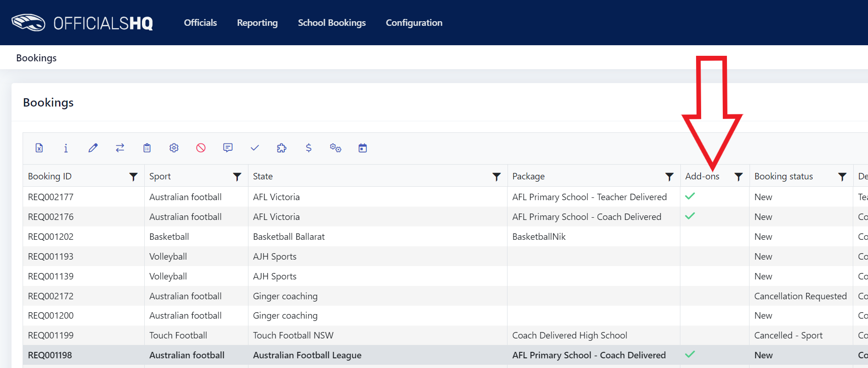Sort by Sport column header
Viewport: 868px width, 368px height.
pos(160,176)
